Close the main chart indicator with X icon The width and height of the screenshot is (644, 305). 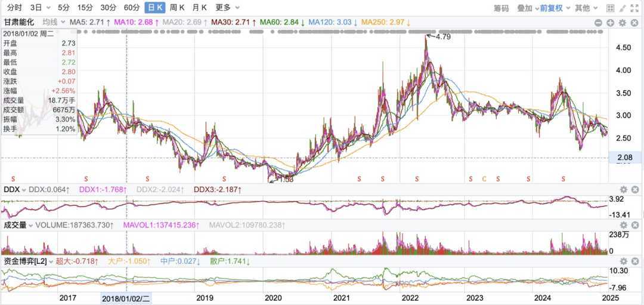click(x=633, y=22)
